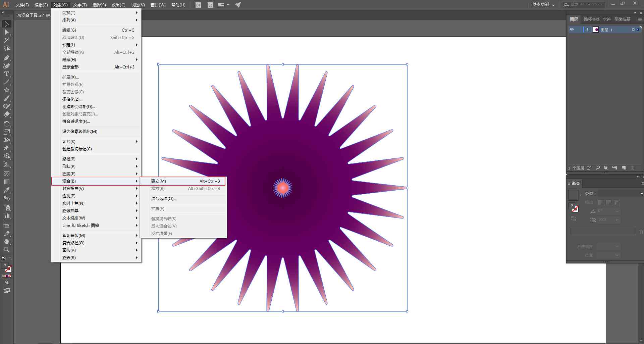The height and width of the screenshot is (344, 644).
Task: Expand 图层 1 layer chevron
Action: coord(587,30)
